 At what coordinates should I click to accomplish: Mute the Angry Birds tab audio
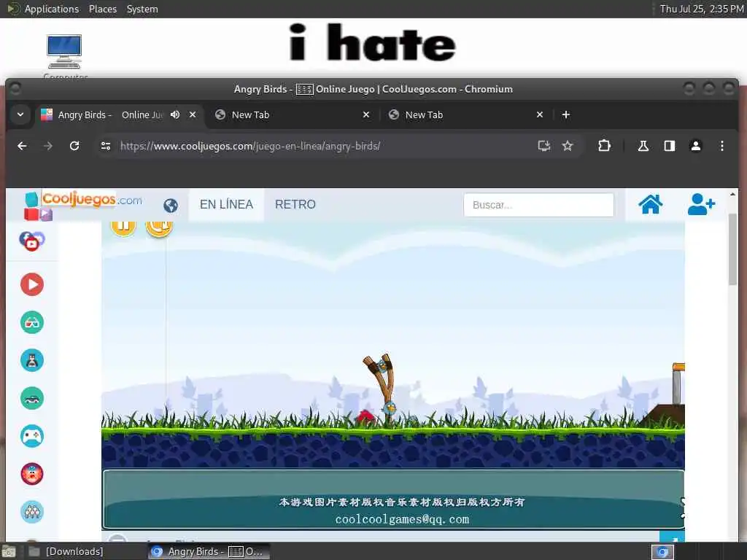point(175,114)
